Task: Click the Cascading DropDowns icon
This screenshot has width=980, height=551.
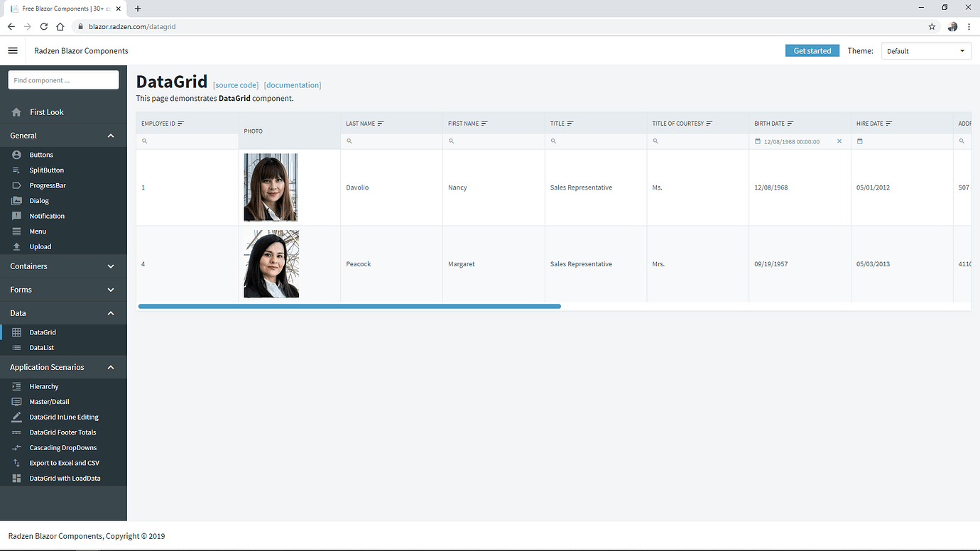Action: click(x=16, y=448)
